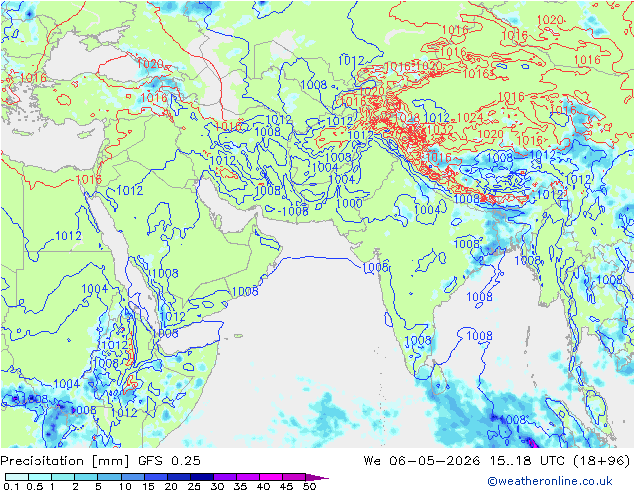Click the 45–50 mm legend swatch
The image size is (634, 490).
tap(294, 477)
